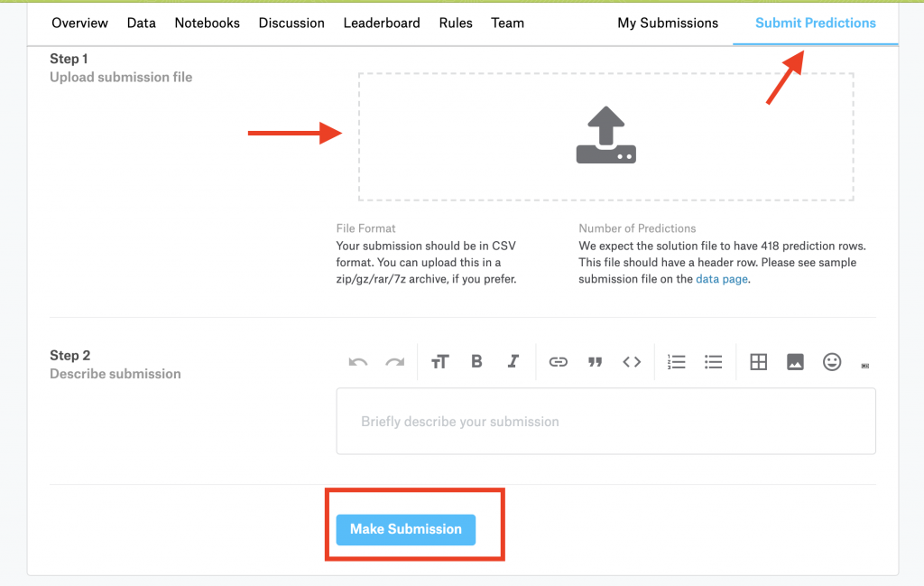This screenshot has height=586, width=924.
Task: Switch to the Leaderboard tab
Action: point(382,23)
